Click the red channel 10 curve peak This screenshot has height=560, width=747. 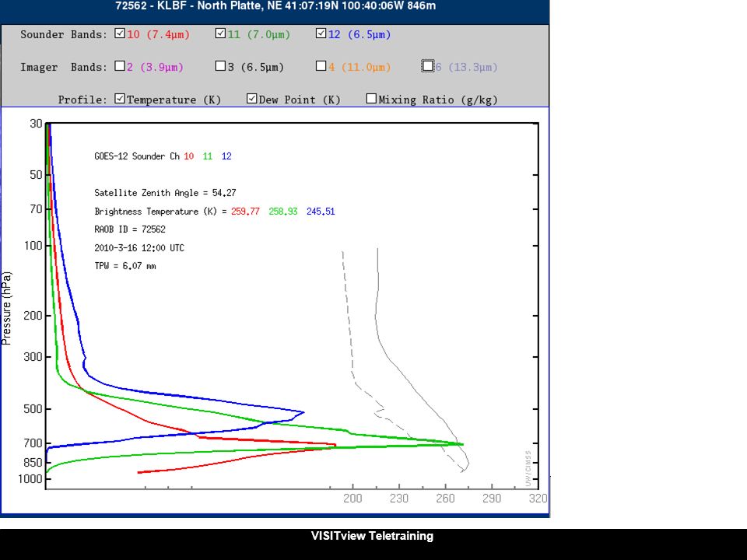[x=335, y=445]
